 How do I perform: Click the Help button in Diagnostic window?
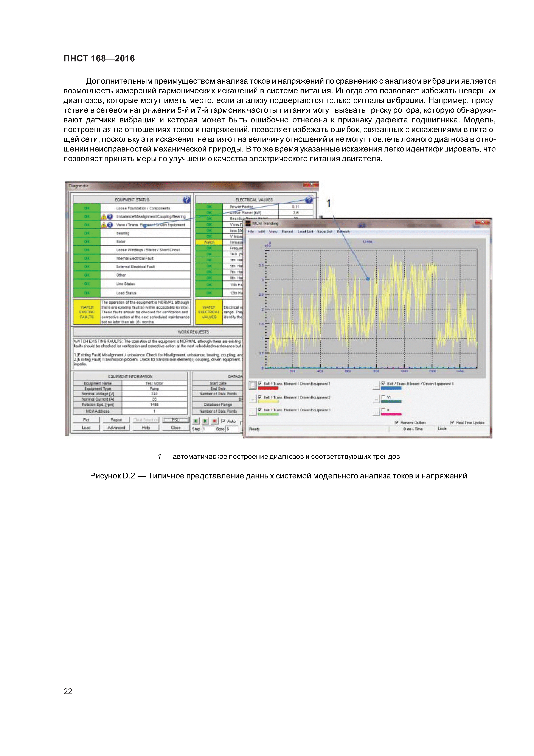(x=146, y=427)
